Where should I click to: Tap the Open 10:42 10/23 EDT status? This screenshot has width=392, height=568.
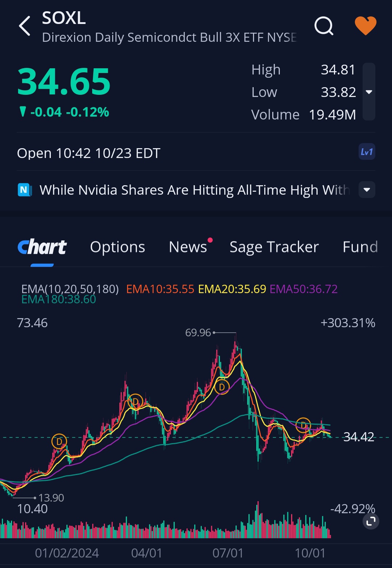tap(89, 153)
